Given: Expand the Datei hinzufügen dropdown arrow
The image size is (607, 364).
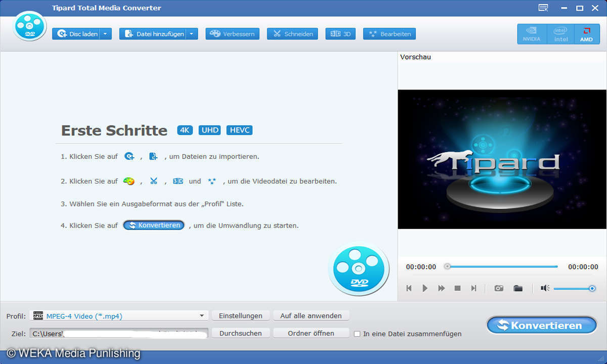Looking at the screenshot, I should (x=192, y=34).
